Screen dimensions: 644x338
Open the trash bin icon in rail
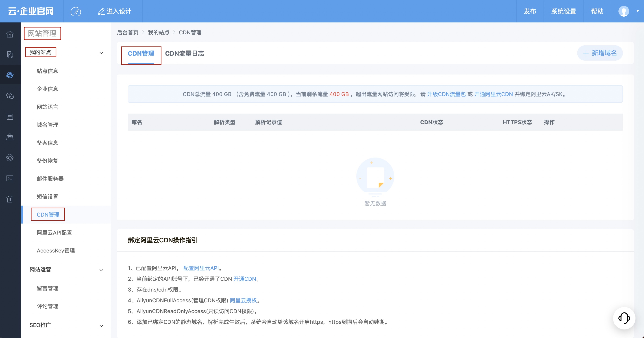click(10, 199)
